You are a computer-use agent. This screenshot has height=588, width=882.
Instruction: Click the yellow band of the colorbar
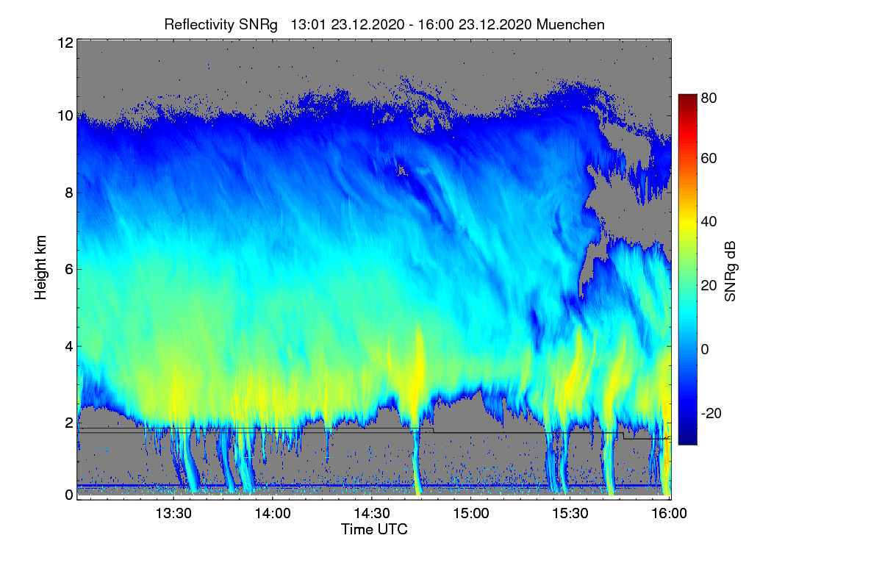(686, 224)
